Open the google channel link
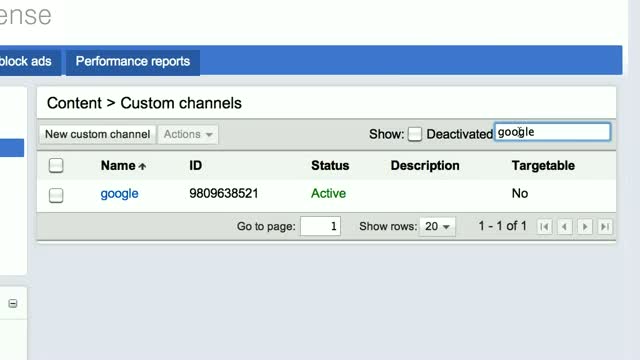 119,193
